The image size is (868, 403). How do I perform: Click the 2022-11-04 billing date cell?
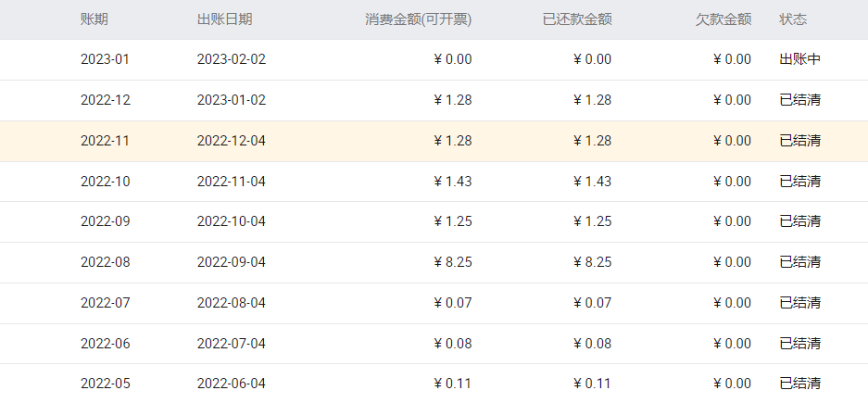(x=232, y=182)
